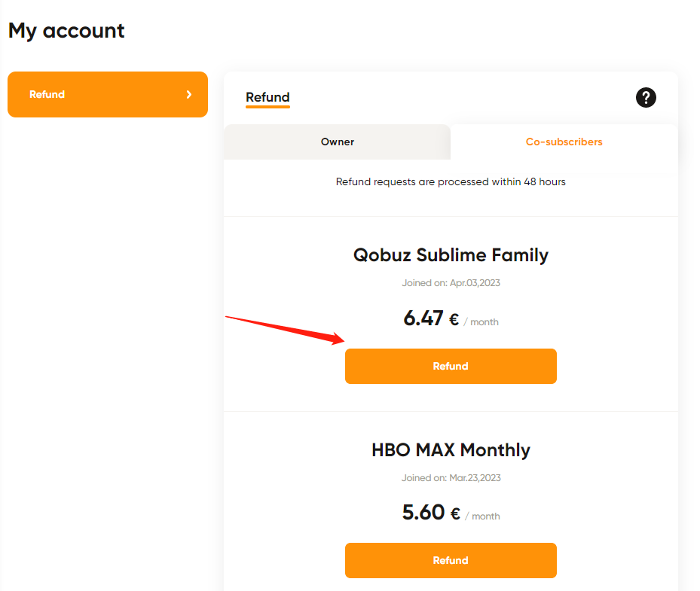Click the HBO MAX Monthly title

pyautogui.click(x=451, y=449)
